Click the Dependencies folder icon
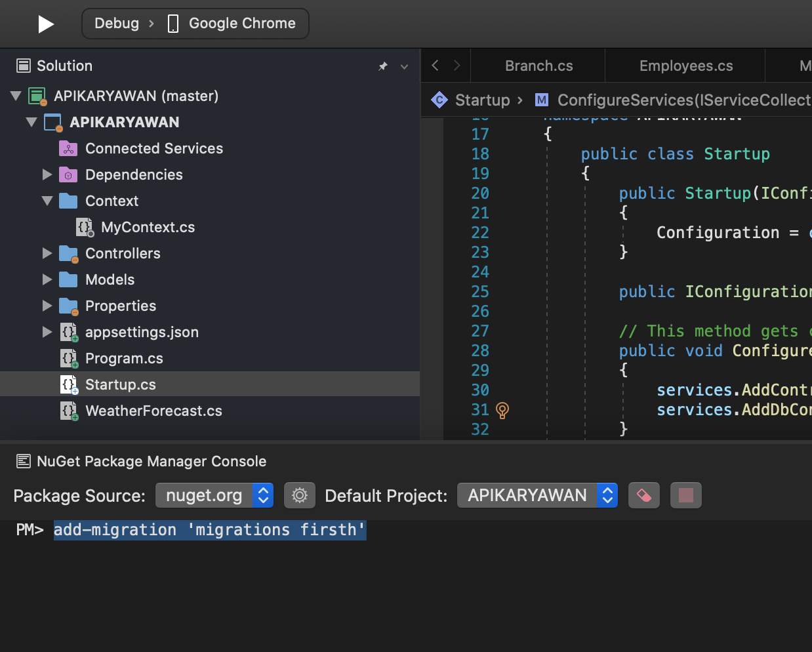The height and width of the screenshot is (652, 812). click(x=68, y=174)
